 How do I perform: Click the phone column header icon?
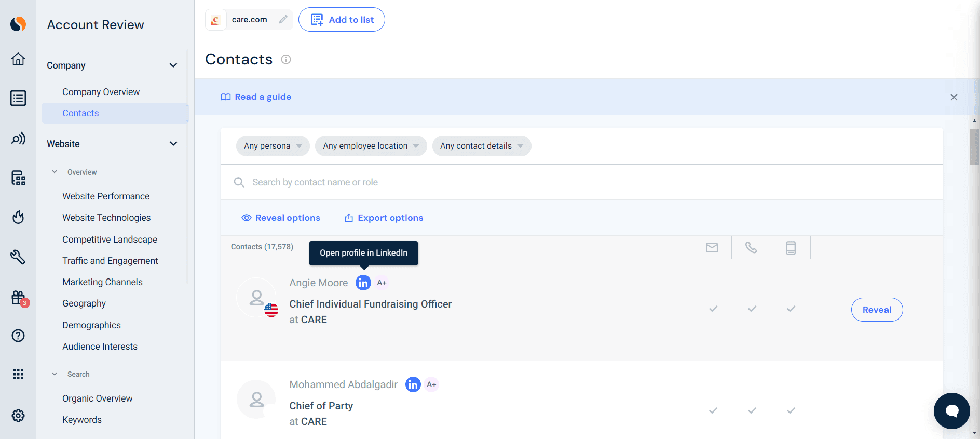[751, 247]
